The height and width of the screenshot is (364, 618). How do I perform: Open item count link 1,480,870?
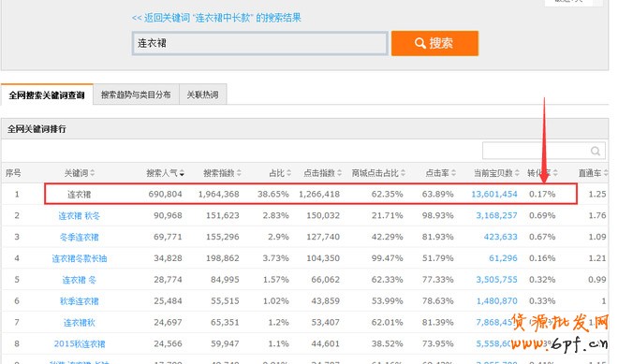pyautogui.click(x=496, y=301)
